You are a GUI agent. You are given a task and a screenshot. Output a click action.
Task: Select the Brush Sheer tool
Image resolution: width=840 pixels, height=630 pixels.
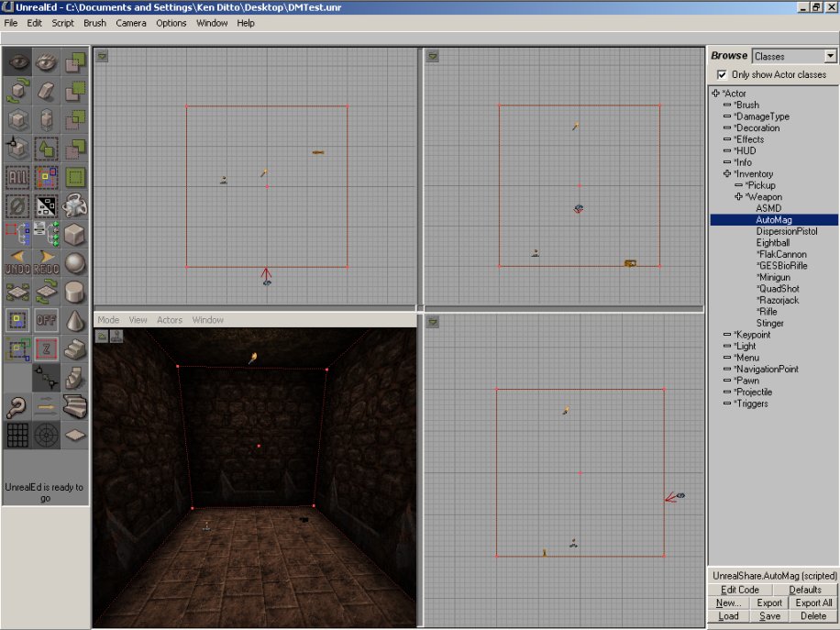pos(46,91)
